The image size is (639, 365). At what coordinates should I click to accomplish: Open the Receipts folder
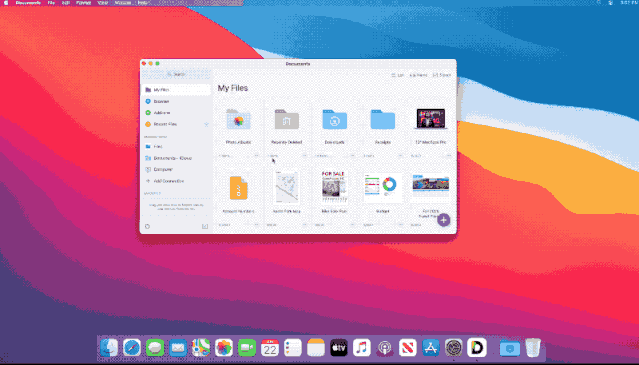tap(383, 119)
